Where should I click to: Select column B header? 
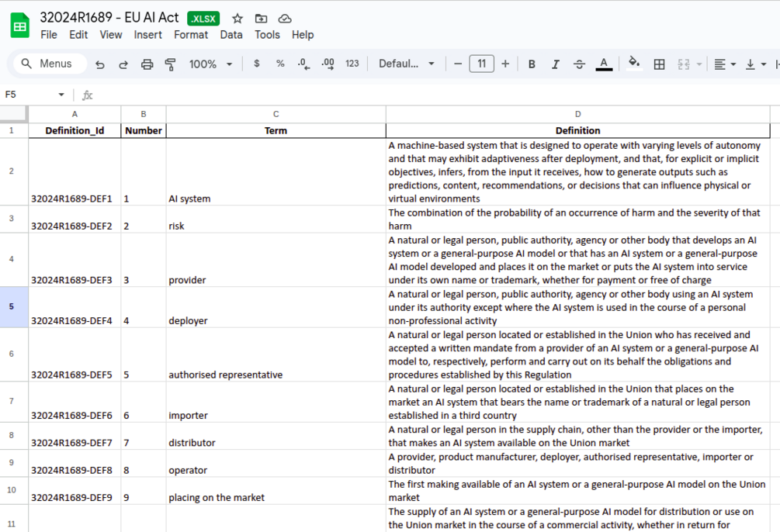point(144,114)
